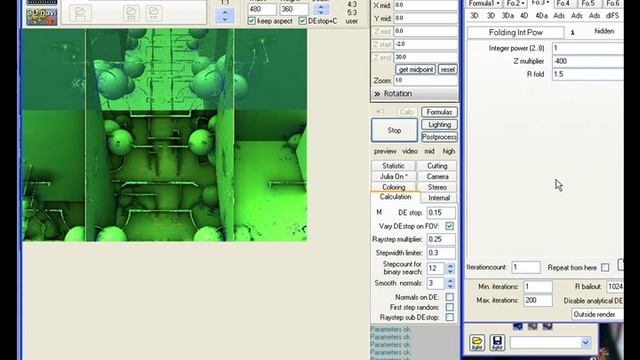Select video quality preset
Screen dimensions: 640x360
[409, 151]
